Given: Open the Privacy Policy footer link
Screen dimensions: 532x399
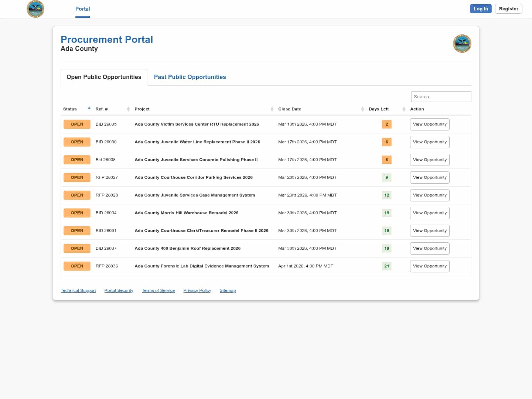Looking at the screenshot, I should point(197,290).
